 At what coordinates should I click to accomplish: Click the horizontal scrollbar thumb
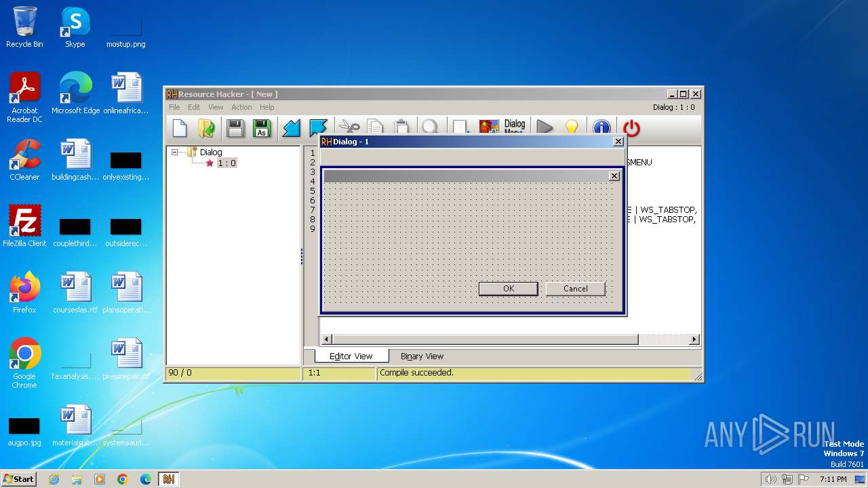(485, 340)
